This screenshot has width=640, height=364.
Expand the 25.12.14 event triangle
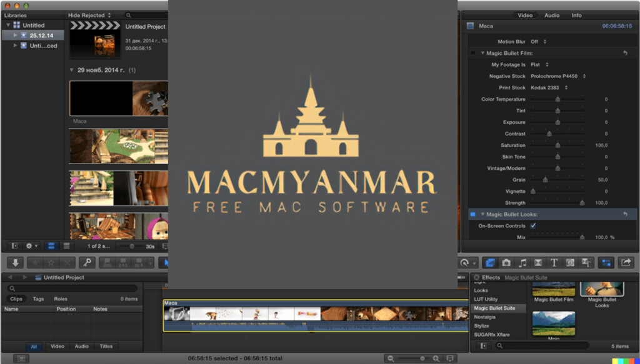tap(16, 35)
